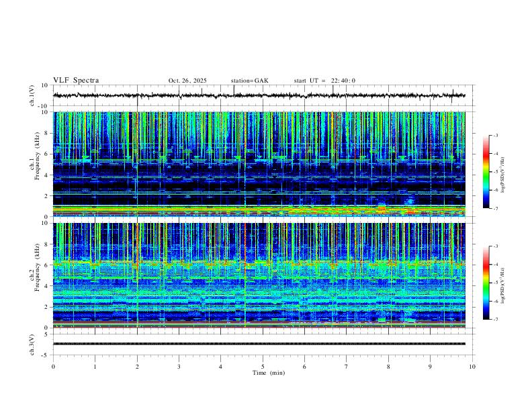
Task: Click the "2" kHz tick on ch.2 spectrogram axis
Action: coord(47,307)
